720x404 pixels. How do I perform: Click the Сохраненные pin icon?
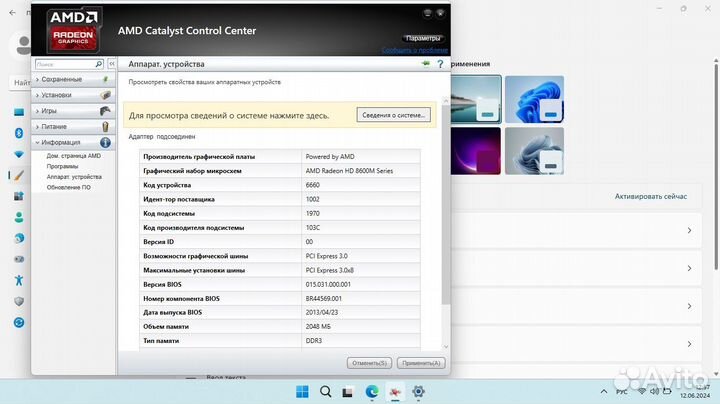105,79
